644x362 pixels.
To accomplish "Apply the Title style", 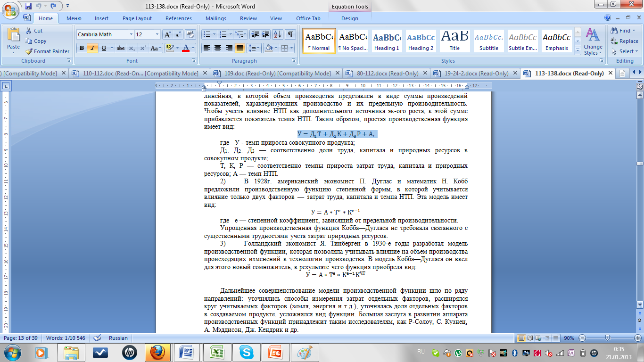I will pyautogui.click(x=454, y=41).
